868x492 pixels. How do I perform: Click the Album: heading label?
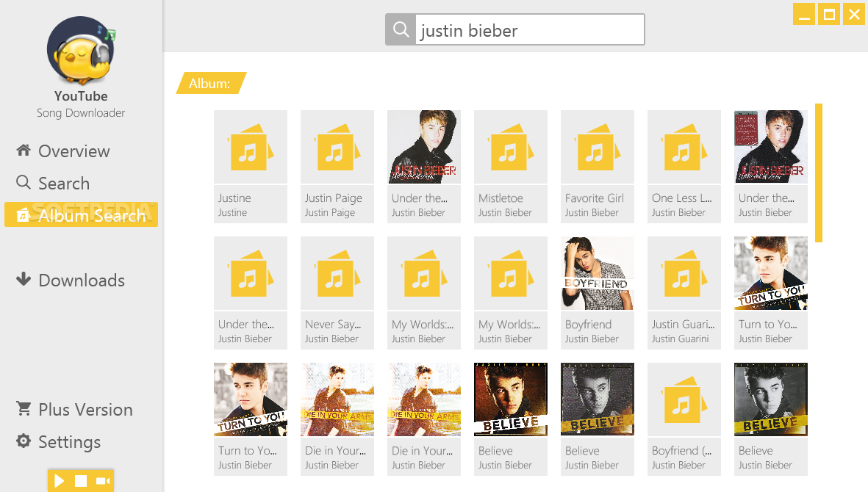(211, 83)
